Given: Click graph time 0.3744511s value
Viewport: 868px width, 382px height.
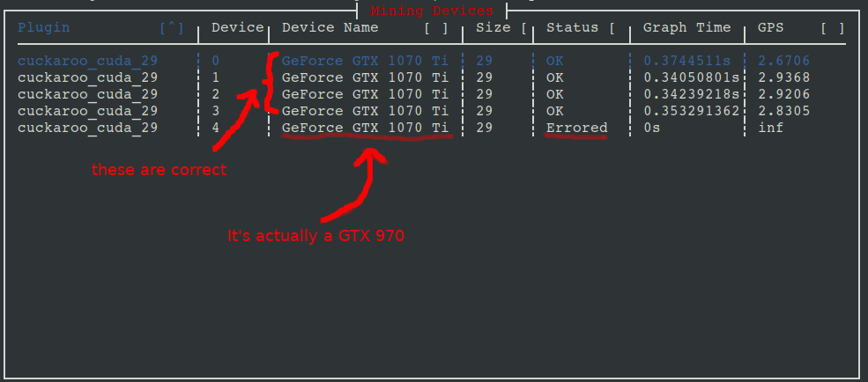Looking at the screenshot, I should click(686, 61).
